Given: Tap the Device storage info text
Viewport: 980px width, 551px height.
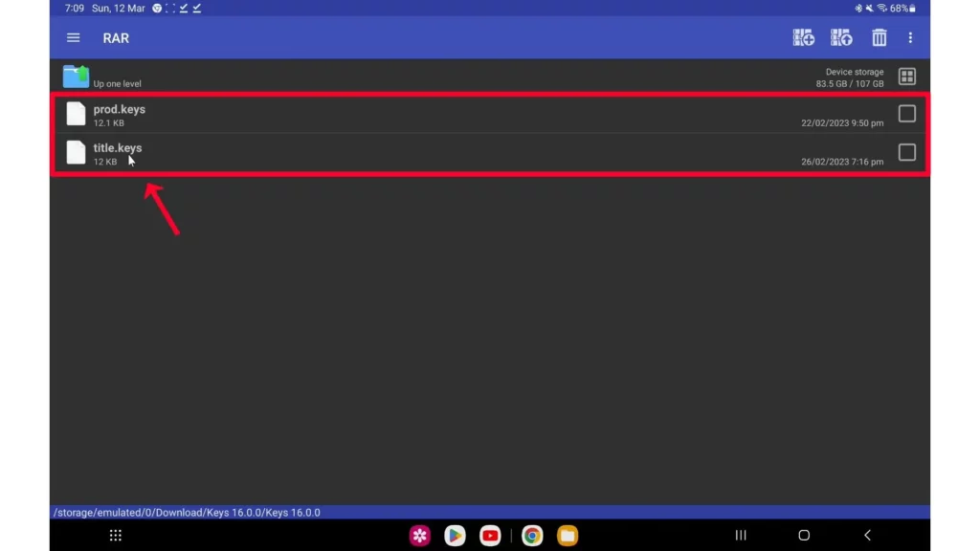Looking at the screenshot, I should 850,77.
